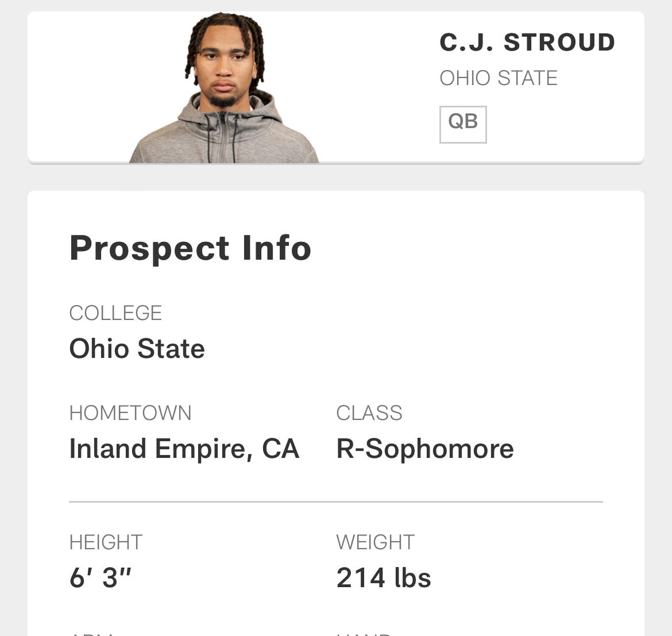Click the Prospect Info section heading
The height and width of the screenshot is (636, 672).
[190, 248]
